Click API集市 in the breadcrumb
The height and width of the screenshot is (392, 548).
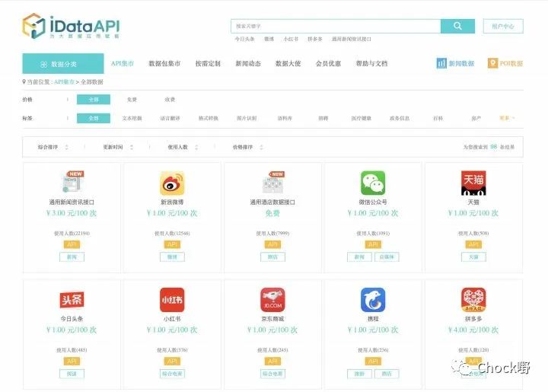coord(64,82)
